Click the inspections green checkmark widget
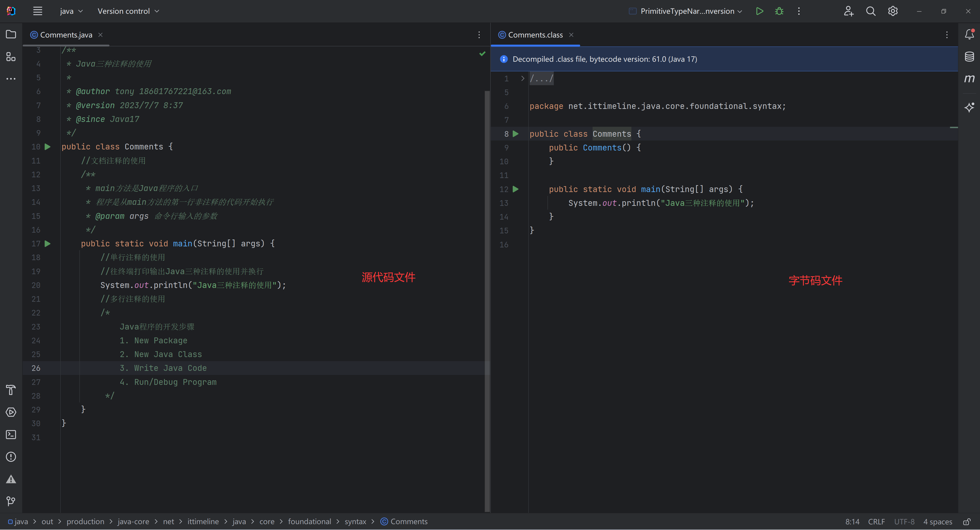Image resolution: width=980 pixels, height=530 pixels. tap(482, 54)
